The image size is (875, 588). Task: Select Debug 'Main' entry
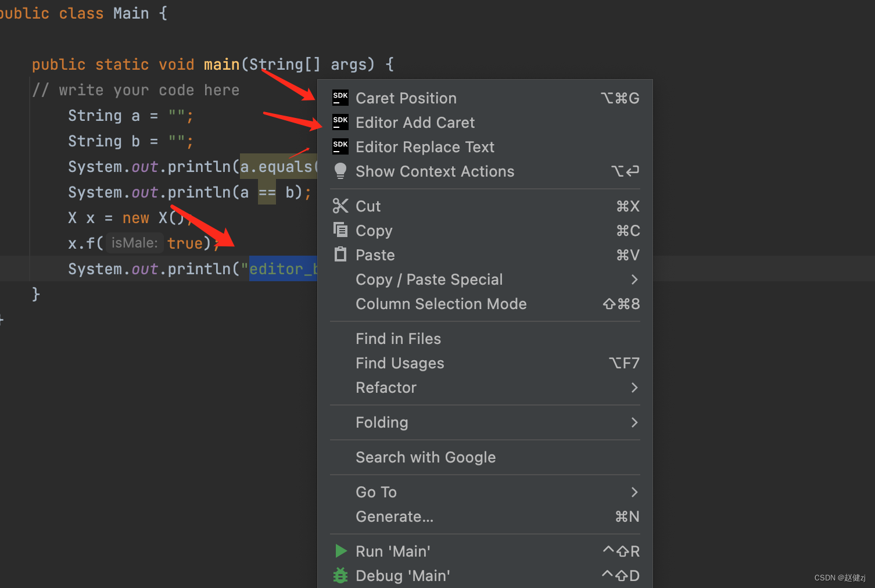point(485,576)
